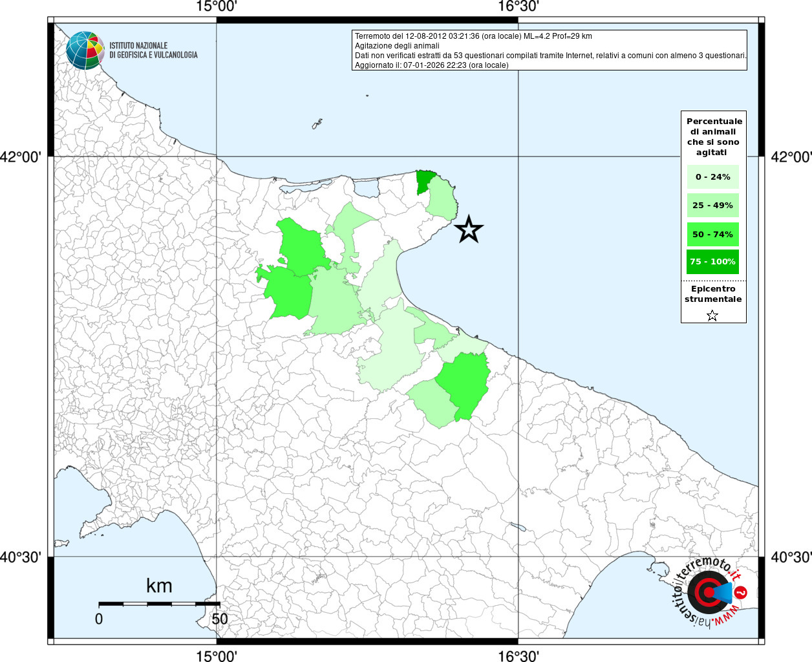Click the INGV globe logo
The width and height of the screenshot is (812, 662).
[85, 50]
